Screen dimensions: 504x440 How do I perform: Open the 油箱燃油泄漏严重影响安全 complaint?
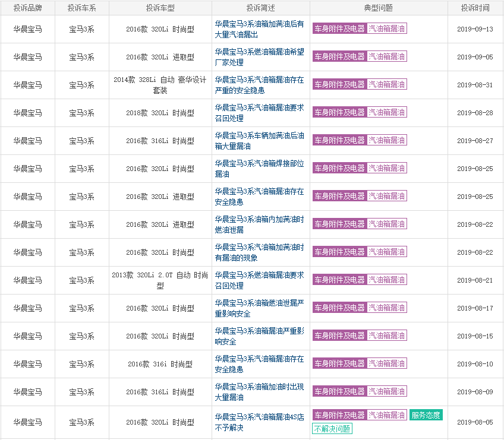(x=259, y=308)
